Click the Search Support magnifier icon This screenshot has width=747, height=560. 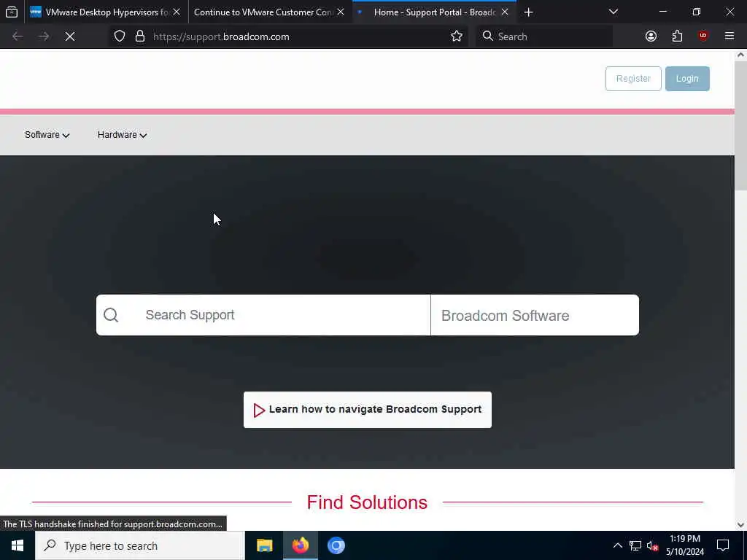click(x=111, y=315)
